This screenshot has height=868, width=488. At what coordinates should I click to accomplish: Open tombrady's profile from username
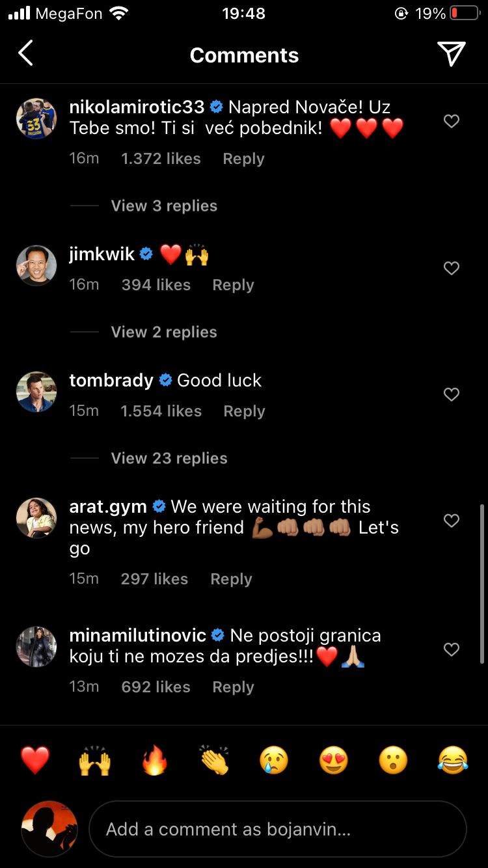tap(111, 380)
